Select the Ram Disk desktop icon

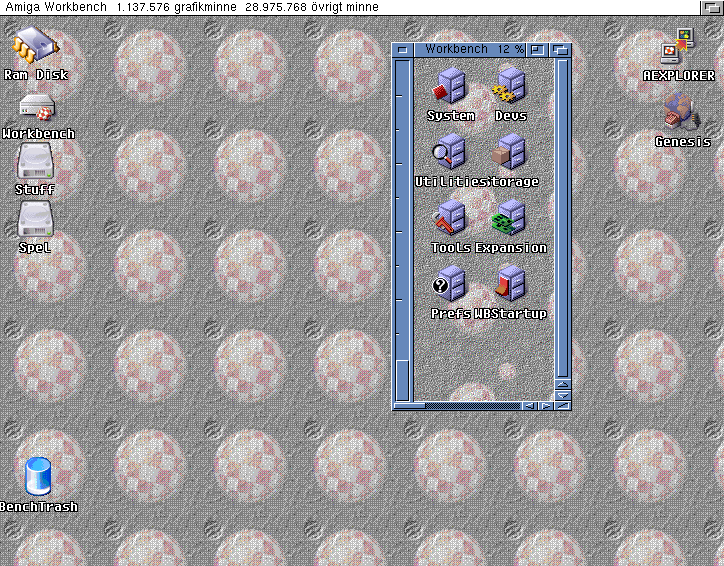[x=36, y=45]
